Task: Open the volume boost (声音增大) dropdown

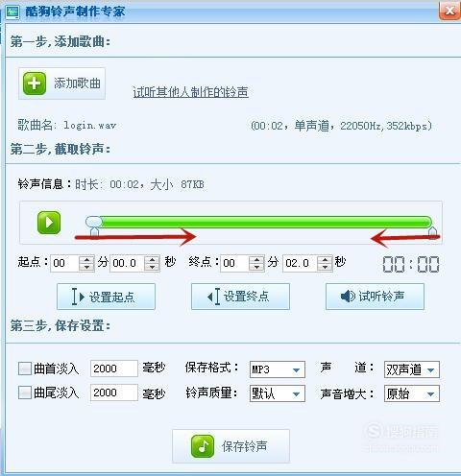Action: point(412,393)
